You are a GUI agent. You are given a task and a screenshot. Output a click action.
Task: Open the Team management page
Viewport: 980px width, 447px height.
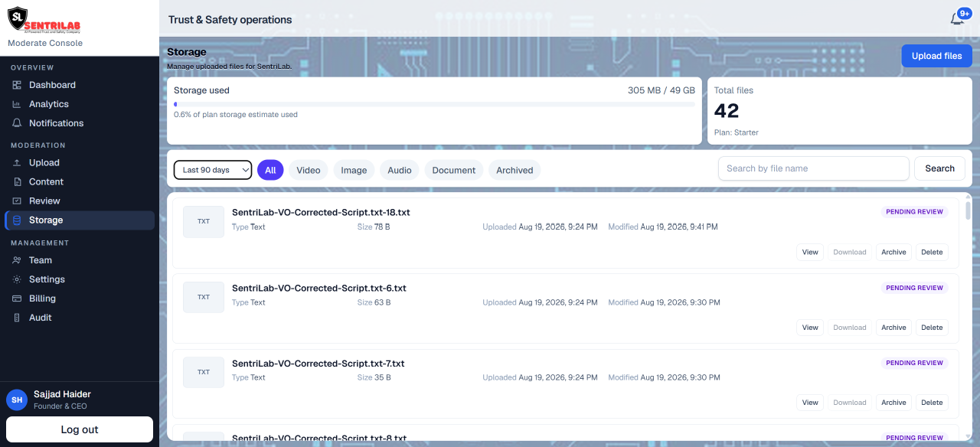click(80, 260)
